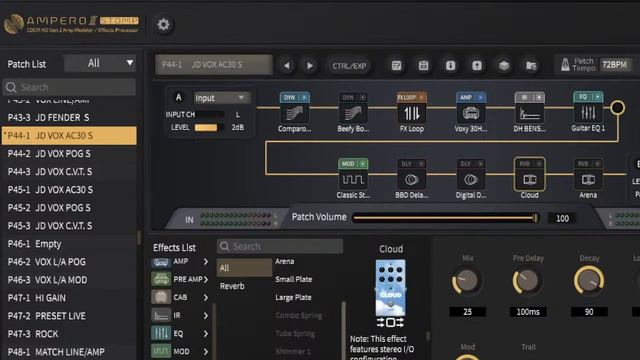This screenshot has height=360, width=640.
Task: Select the Voxy 30H amp block
Action: click(471, 113)
